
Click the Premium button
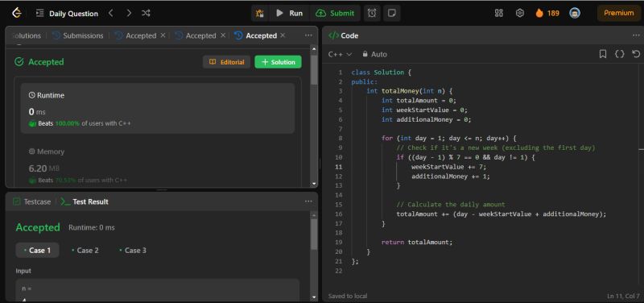tap(618, 13)
